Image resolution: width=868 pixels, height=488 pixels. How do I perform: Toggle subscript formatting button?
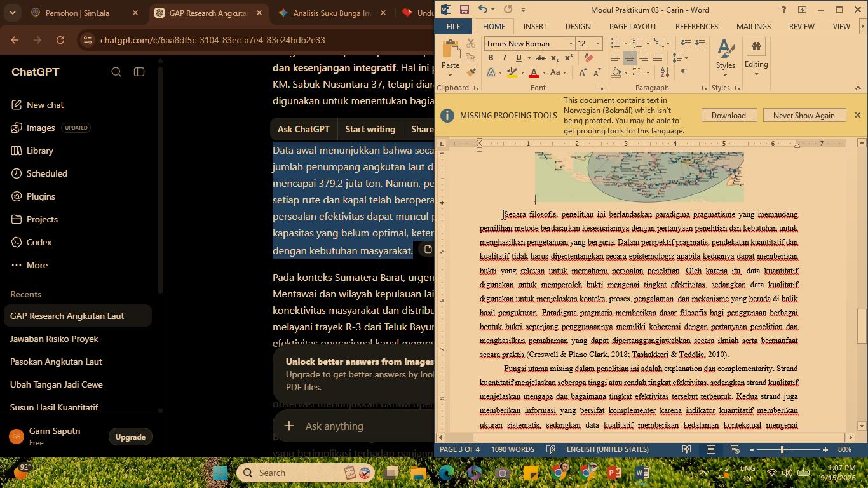pyautogui.click(x=556, y=58)
